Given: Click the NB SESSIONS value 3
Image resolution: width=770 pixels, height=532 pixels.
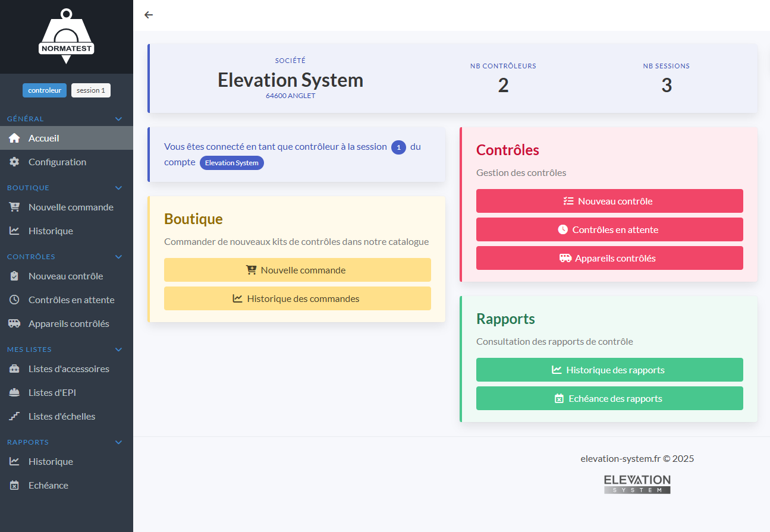Looking at the screenshot, I should [x=667, y=86].
